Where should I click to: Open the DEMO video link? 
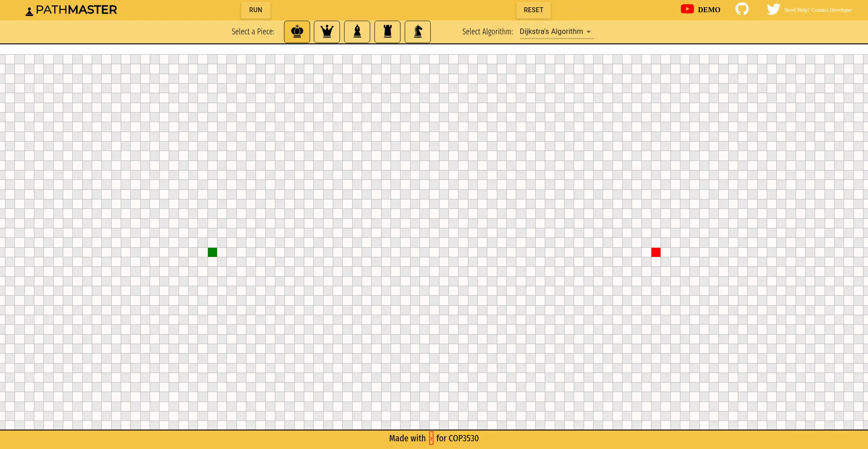tap(709, 10)
